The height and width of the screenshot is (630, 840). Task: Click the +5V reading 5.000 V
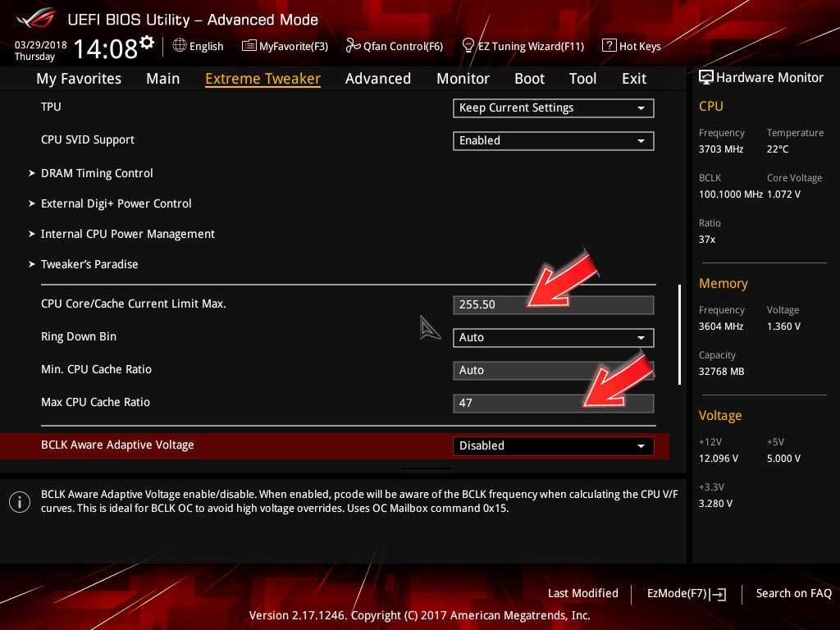coord(783,459)
